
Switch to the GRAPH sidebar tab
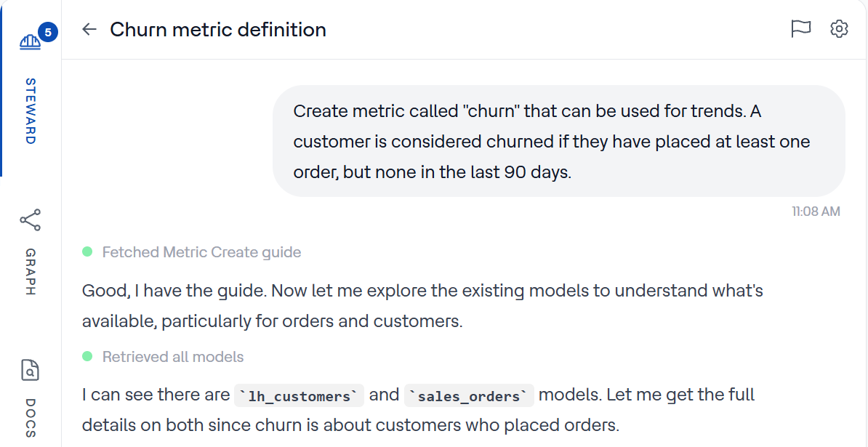tap(31, 272)
